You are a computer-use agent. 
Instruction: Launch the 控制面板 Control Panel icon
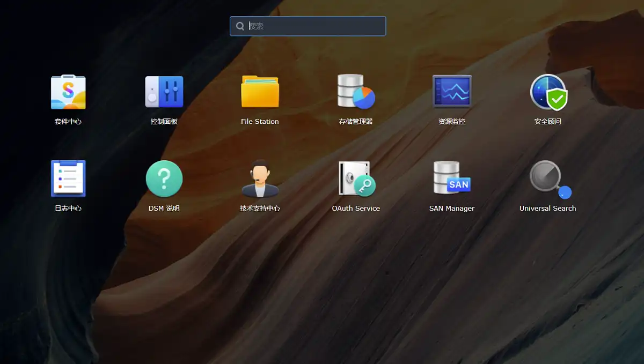click(164, 92)
